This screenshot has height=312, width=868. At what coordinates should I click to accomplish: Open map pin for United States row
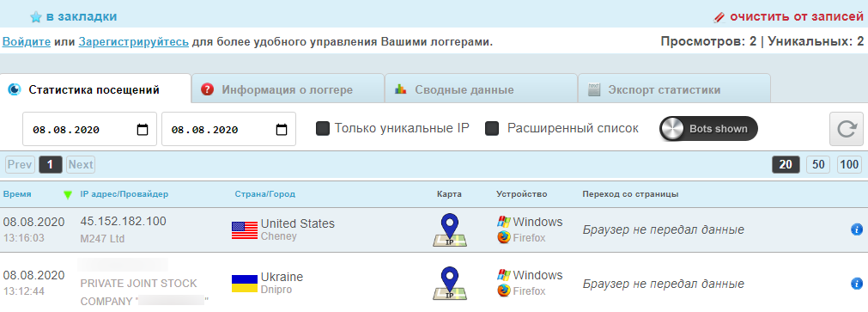pyautogui.click(x=450, y=230)
